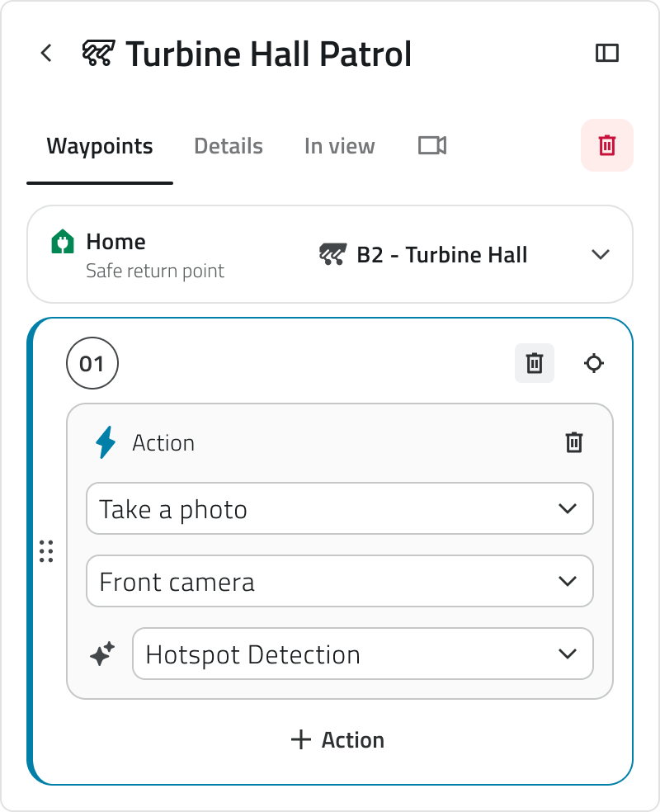This screenshot has width=660, height=812.
Task: Locate waypoint 01 with the crosshair target icon
Action: pos(594,363)
